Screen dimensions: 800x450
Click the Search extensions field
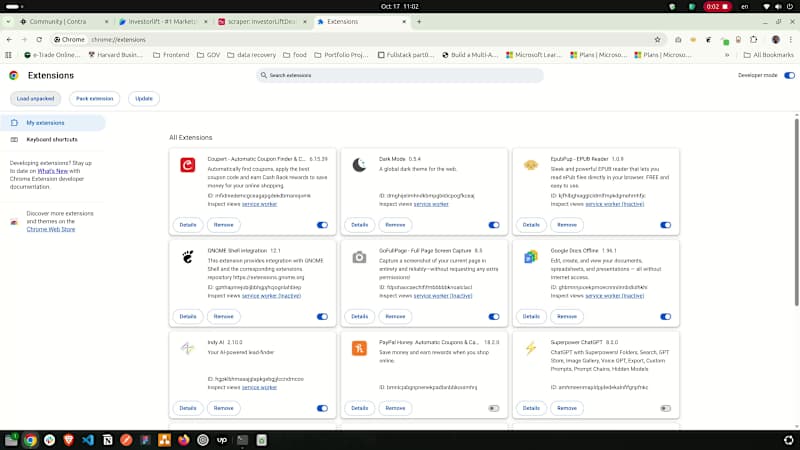(399, 75)
